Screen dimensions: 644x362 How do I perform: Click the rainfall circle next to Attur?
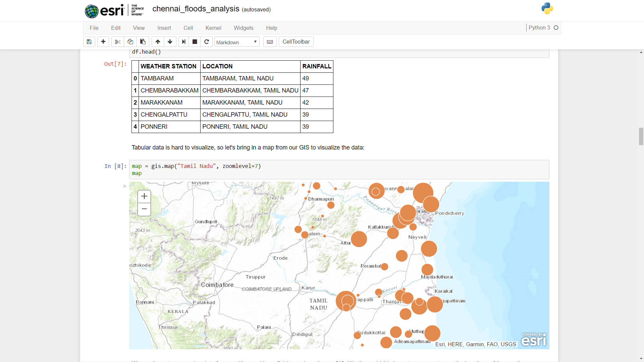[359, 239]
